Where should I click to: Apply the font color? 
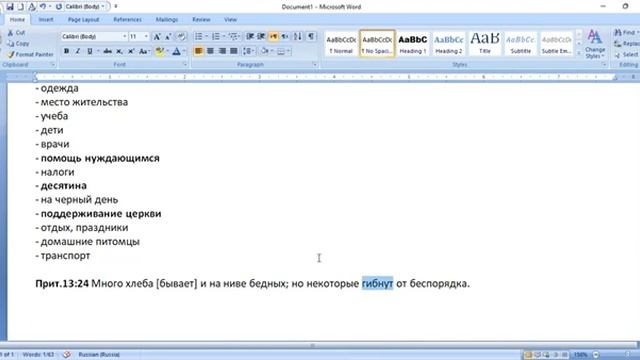click(176, 51)
